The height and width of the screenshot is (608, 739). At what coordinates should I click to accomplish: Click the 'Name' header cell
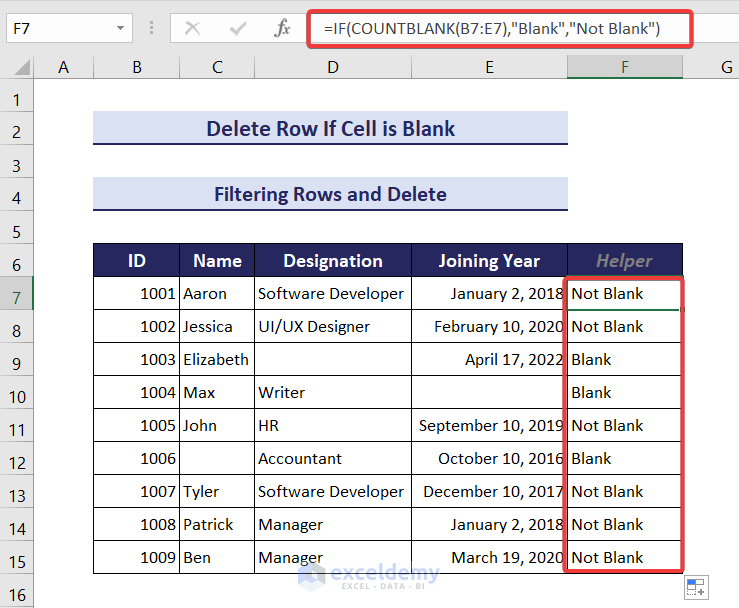point(217,260)
